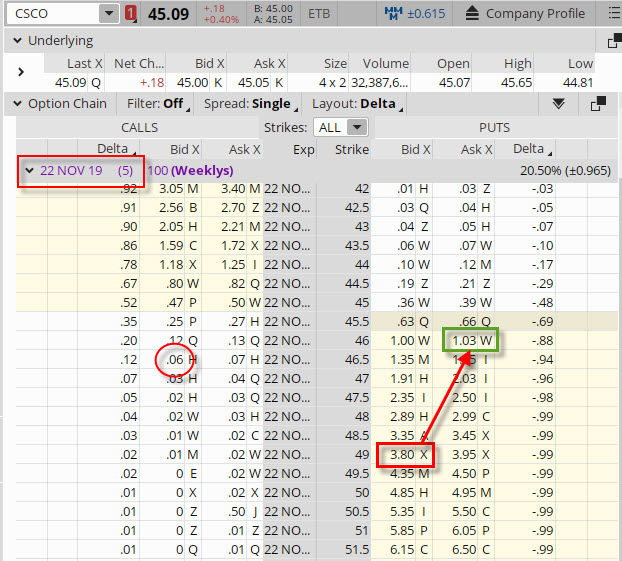Expand the underlying quote row arrow

click(x=22, y=73)
